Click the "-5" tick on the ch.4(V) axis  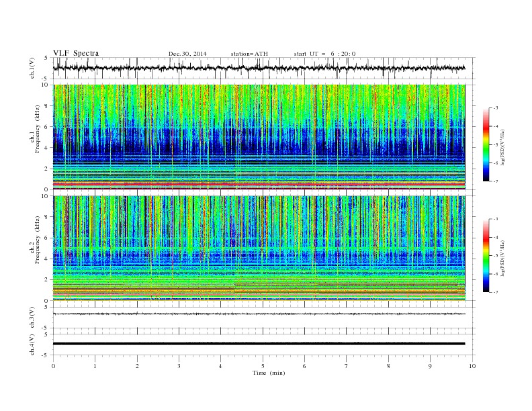tap(45, 355)
